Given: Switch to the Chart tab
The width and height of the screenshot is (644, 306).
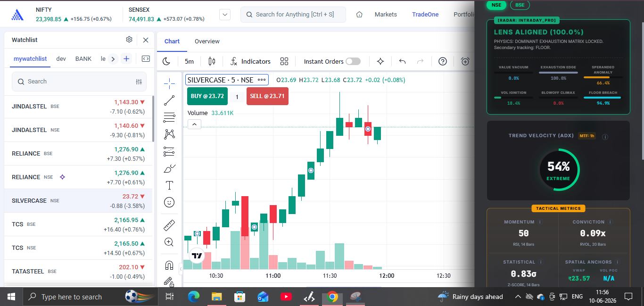Looking at the screenshot, I should [172, 41].
